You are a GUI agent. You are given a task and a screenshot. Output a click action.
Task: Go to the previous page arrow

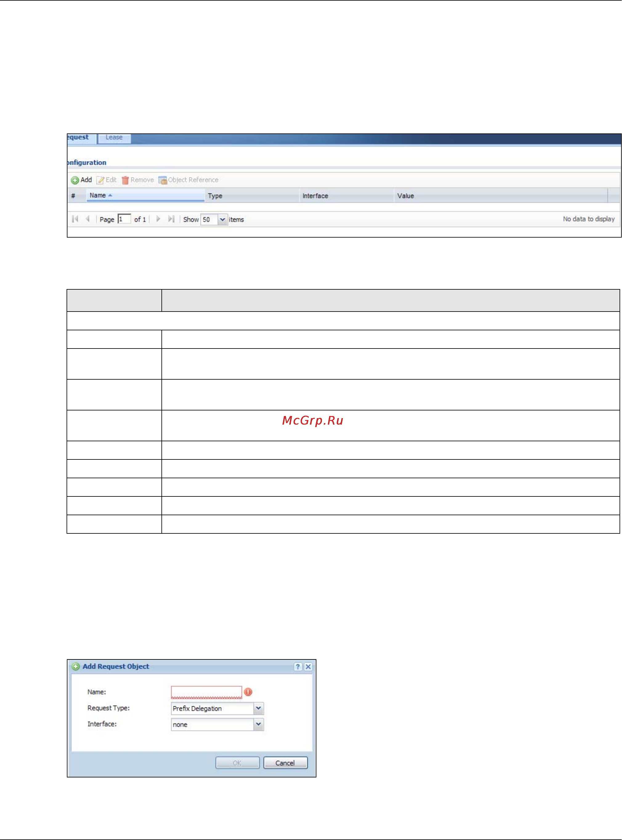point(88,219)
